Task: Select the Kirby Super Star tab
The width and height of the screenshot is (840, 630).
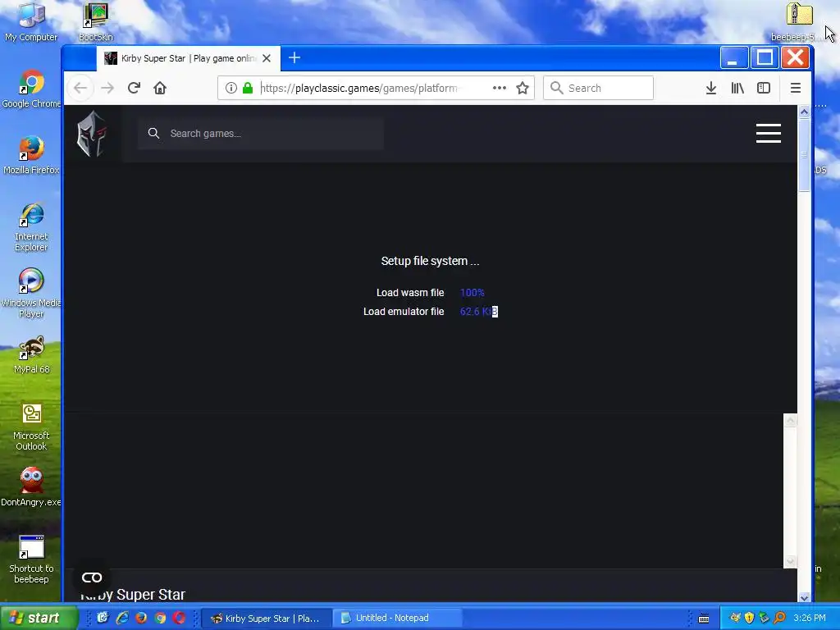Action: point(189,58)
